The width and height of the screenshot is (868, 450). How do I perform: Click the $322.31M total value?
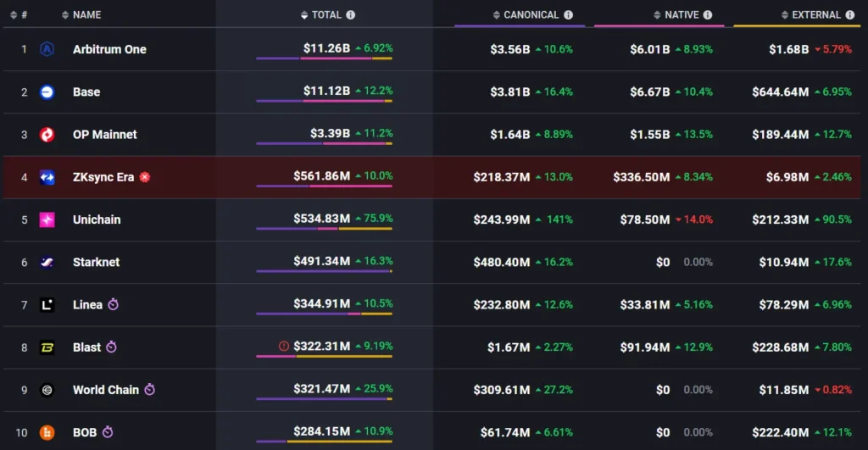coord(321,347)
